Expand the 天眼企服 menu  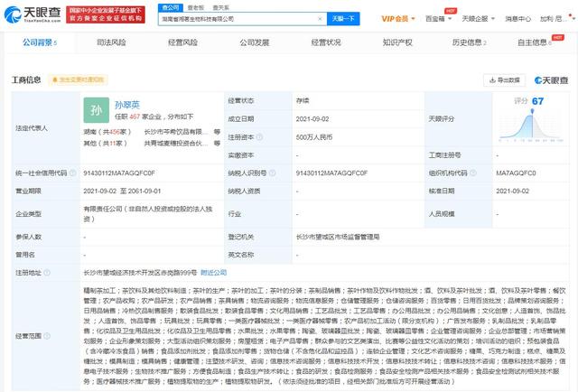coord(479,17)
